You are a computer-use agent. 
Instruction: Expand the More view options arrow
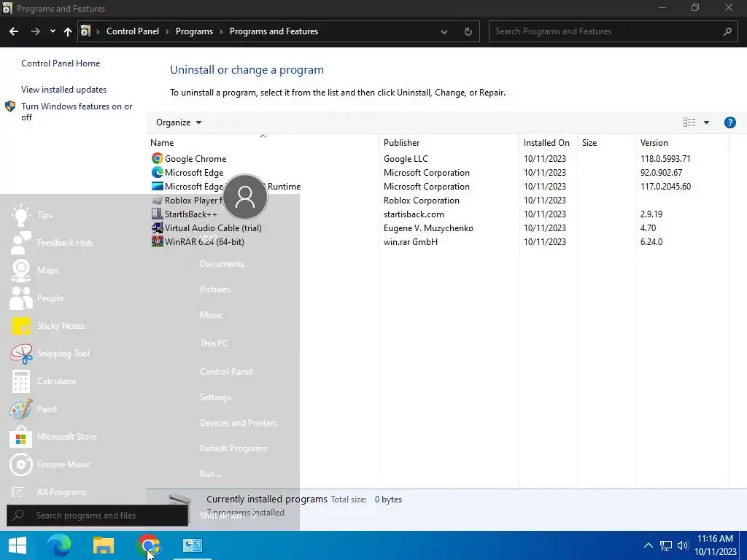coord(706,122)
